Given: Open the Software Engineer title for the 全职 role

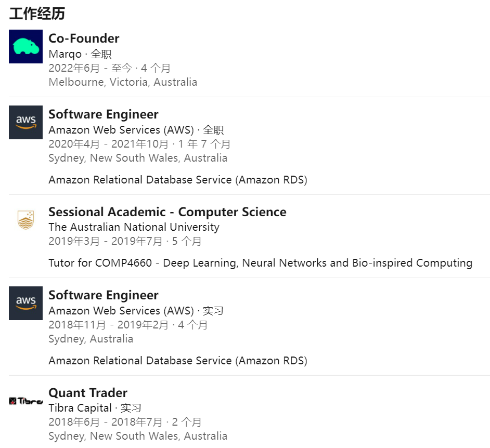Looking at the screenshot, I should [x=103, y=114].
